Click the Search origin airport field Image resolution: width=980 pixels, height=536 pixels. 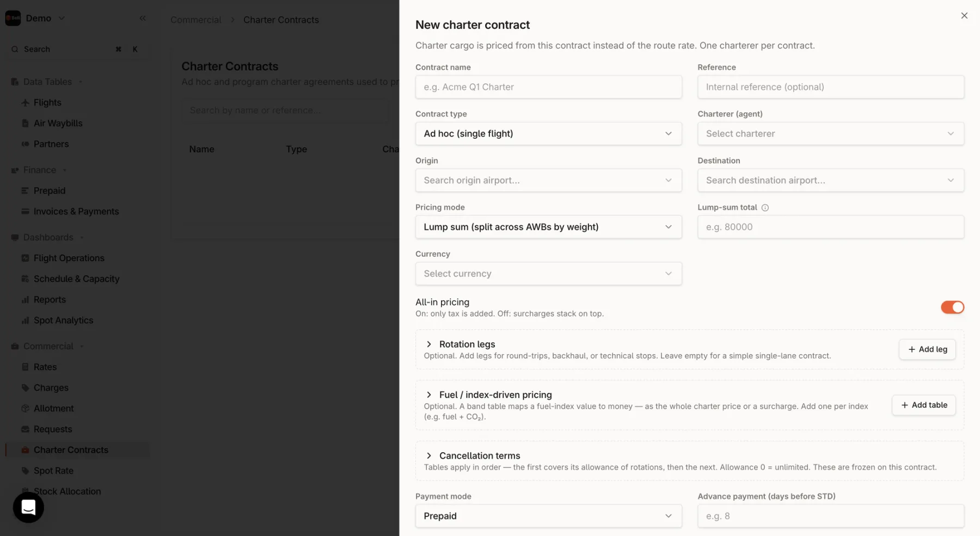tap(548, 180)
